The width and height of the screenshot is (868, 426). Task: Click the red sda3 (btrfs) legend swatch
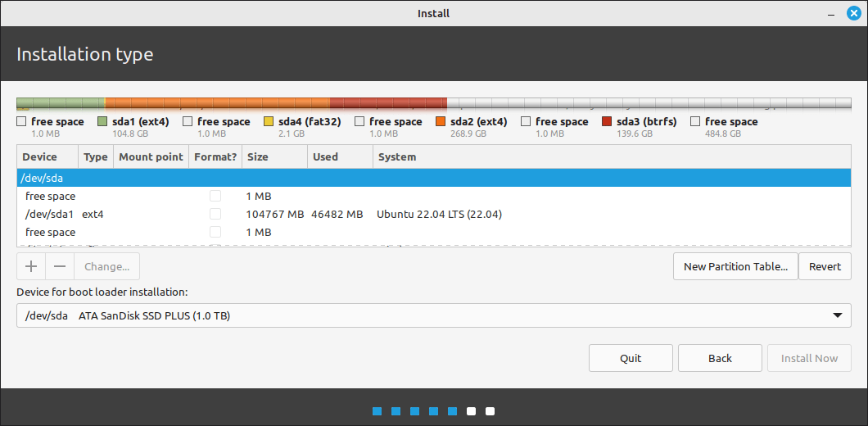(607, 121)
